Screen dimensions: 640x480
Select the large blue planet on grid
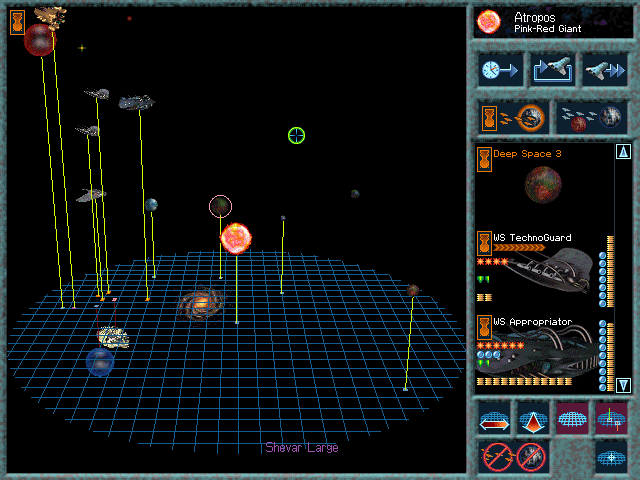pos(100,362)
